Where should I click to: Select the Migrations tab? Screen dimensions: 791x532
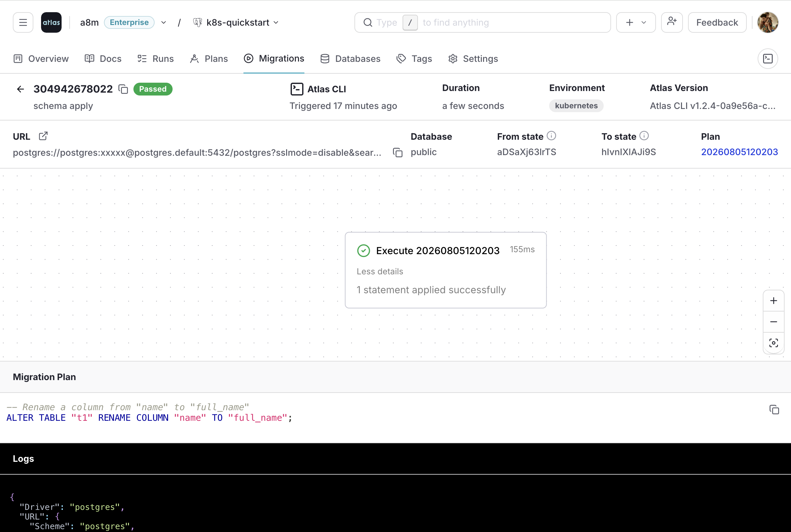click(x=274, y=59)
